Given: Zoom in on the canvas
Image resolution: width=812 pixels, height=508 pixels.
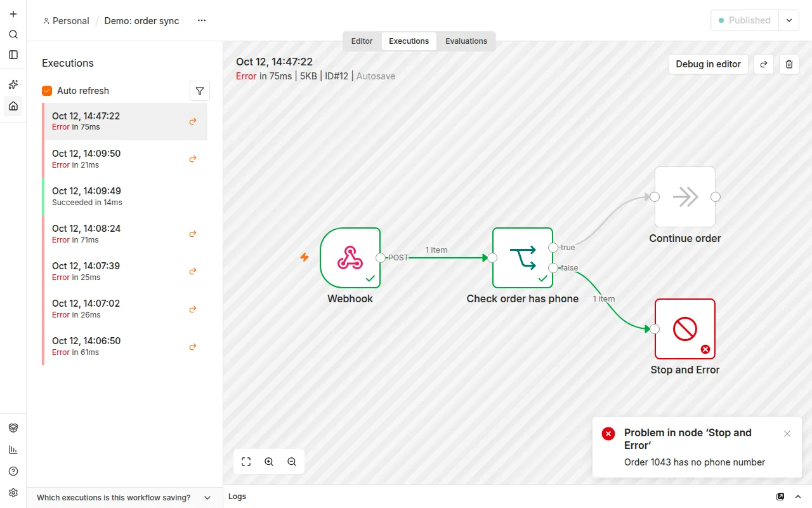Looking at the screenshot, I should [269, 462].
